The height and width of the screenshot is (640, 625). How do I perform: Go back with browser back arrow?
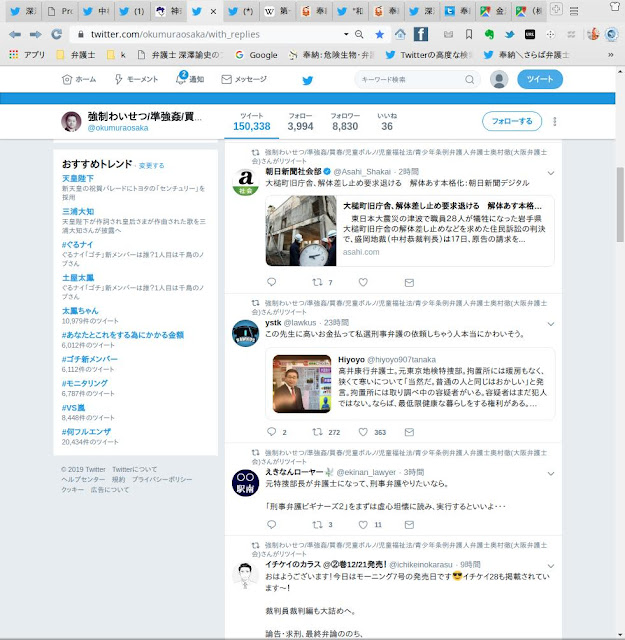[15, 34]
